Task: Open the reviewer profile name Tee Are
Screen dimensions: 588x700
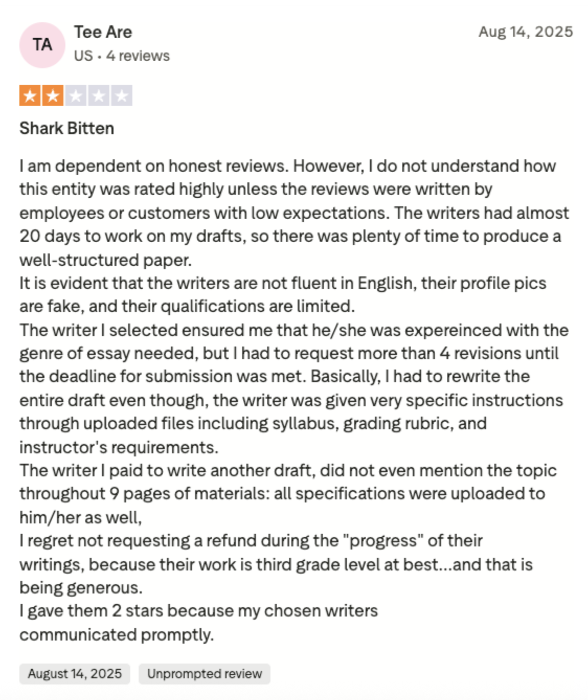Action: click(x=103, y=32)
